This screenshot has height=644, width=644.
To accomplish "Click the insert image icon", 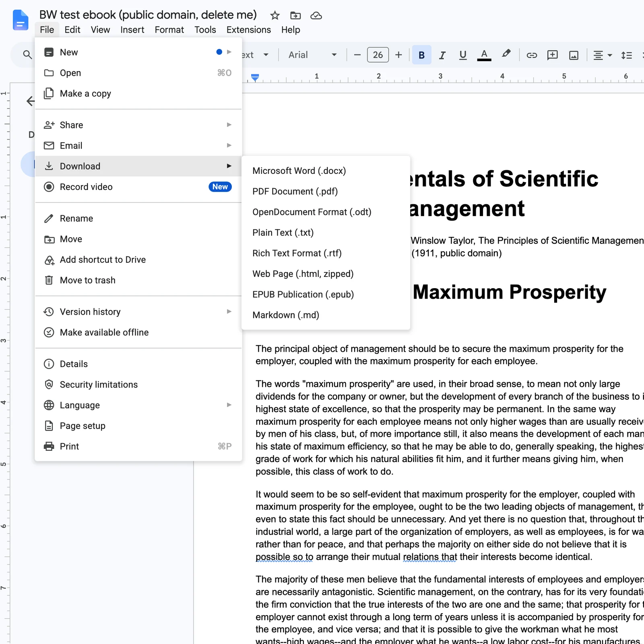I will (574, 55).
